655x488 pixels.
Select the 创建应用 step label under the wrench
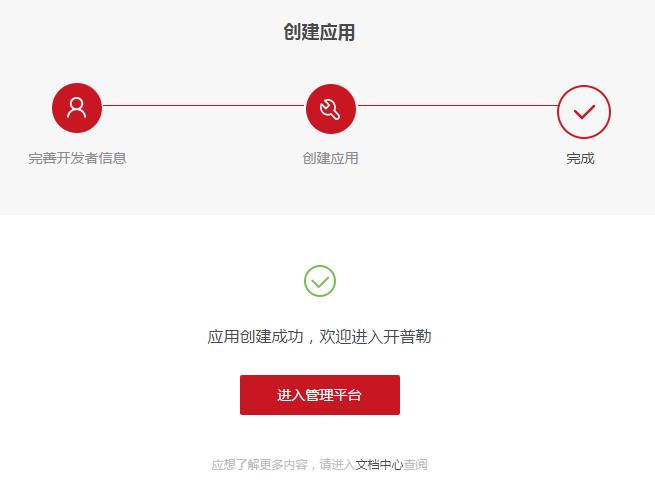click(330, 158)
